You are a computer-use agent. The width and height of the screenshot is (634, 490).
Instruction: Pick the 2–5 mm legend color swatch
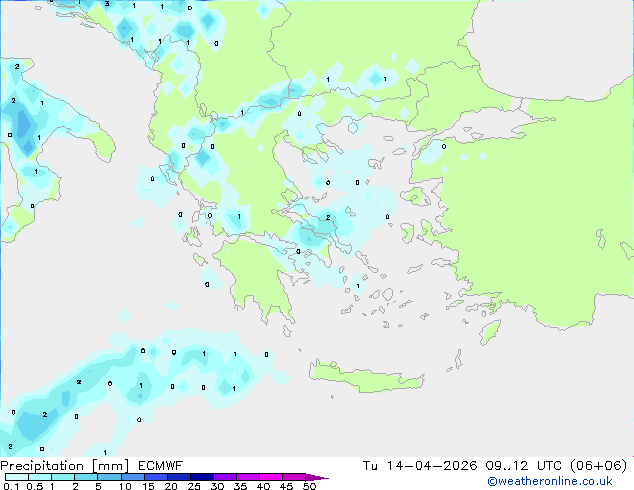(86, 477)
